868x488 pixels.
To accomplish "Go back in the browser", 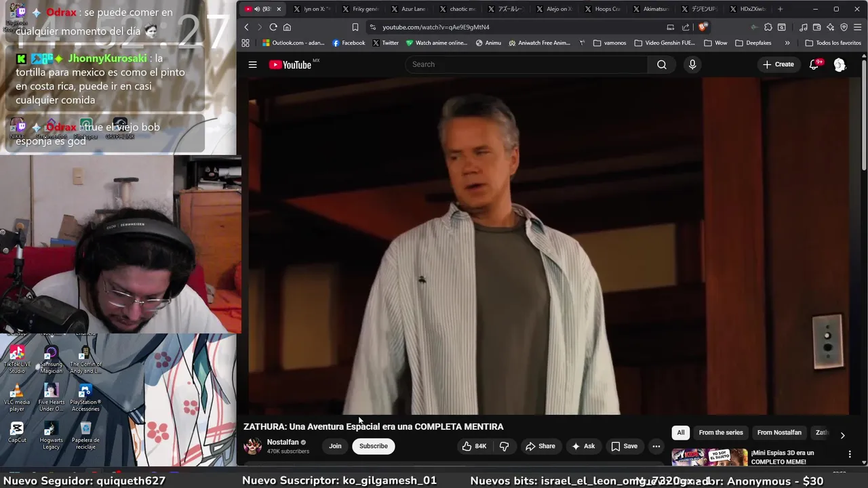I will coord(246,27).
